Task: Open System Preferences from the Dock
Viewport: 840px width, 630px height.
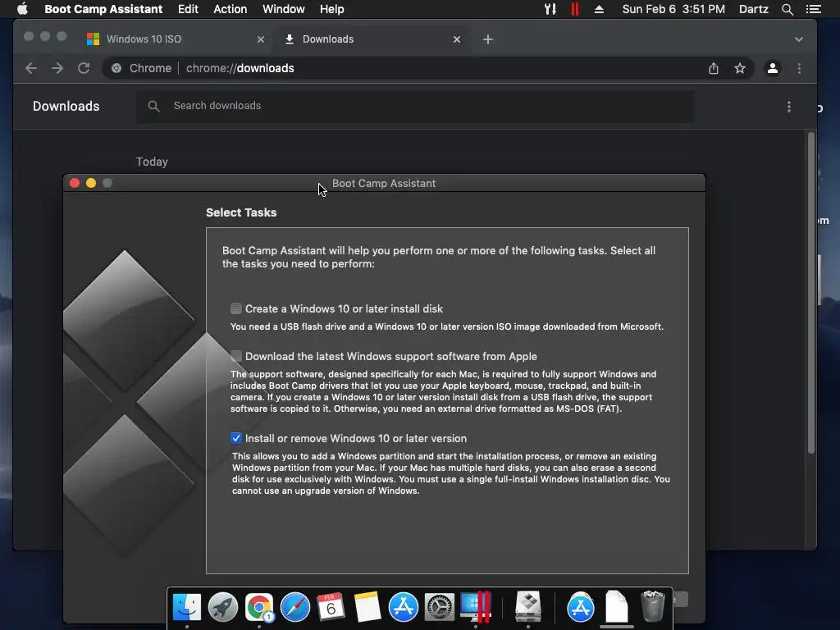Action: pyautogui.click(x=440, y=607)
